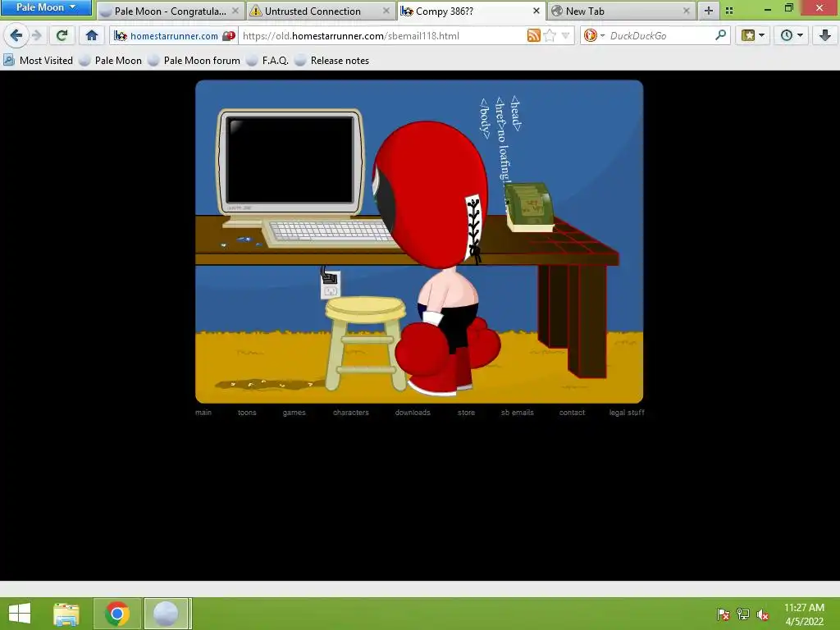This screenshot has height=630, width=840.
Task: Open the history clock dropdown
Action: tap(792, 36)
